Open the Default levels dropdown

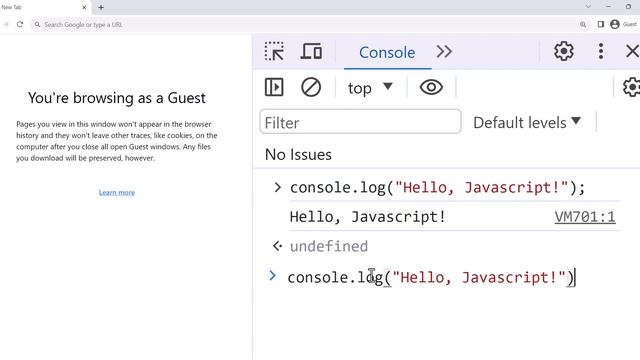click(527, 122)
